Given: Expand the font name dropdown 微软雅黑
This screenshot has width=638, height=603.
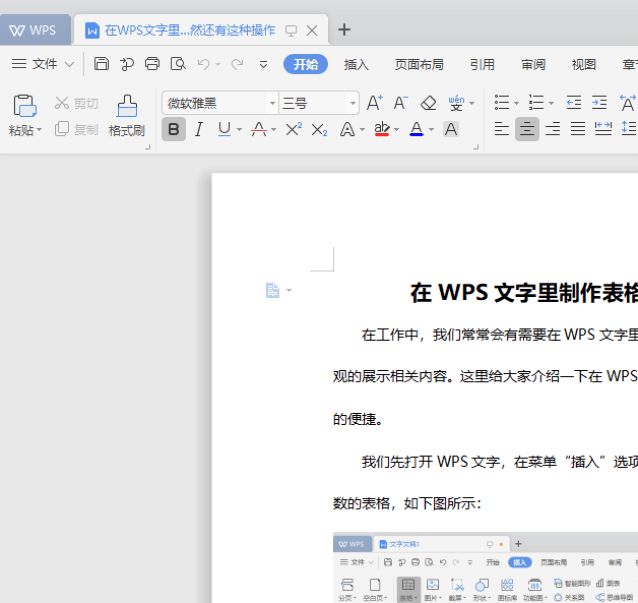Looking at the screenshot, I should pos(272,103).
